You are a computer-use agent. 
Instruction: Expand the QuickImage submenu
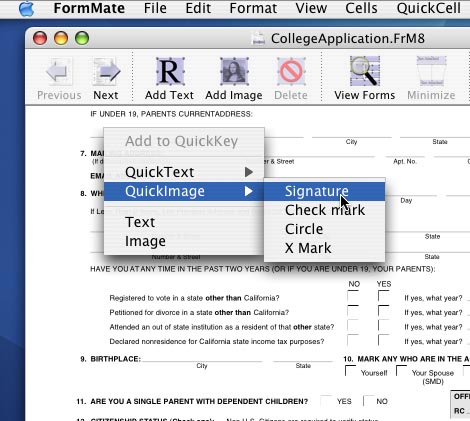(184, 191)
